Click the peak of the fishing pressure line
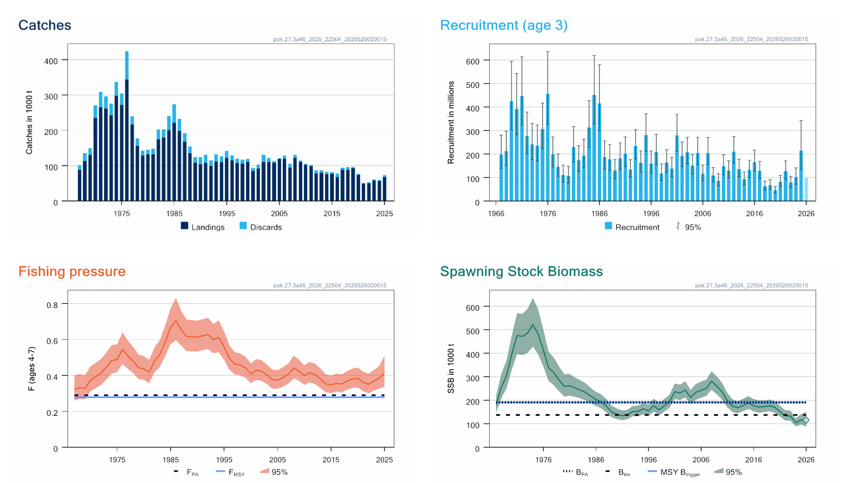 click(x=176, y=321)
